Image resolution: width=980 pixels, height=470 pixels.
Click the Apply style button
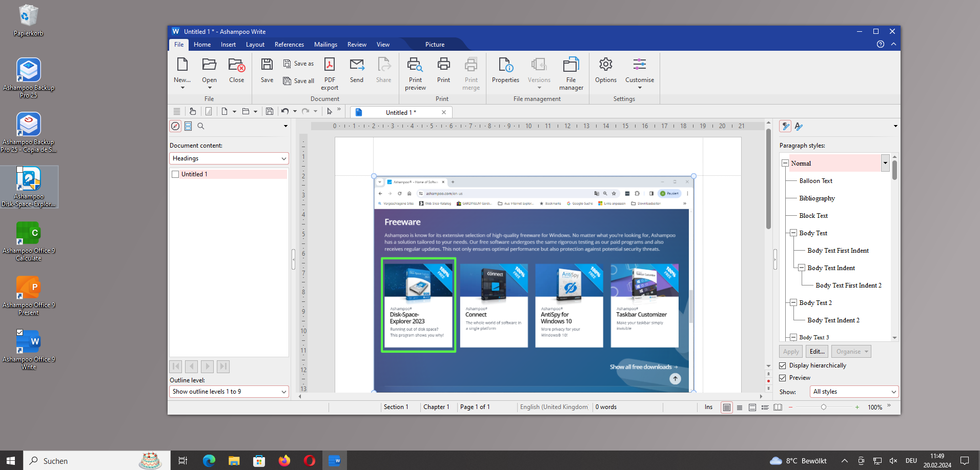[x=791, y=352]
